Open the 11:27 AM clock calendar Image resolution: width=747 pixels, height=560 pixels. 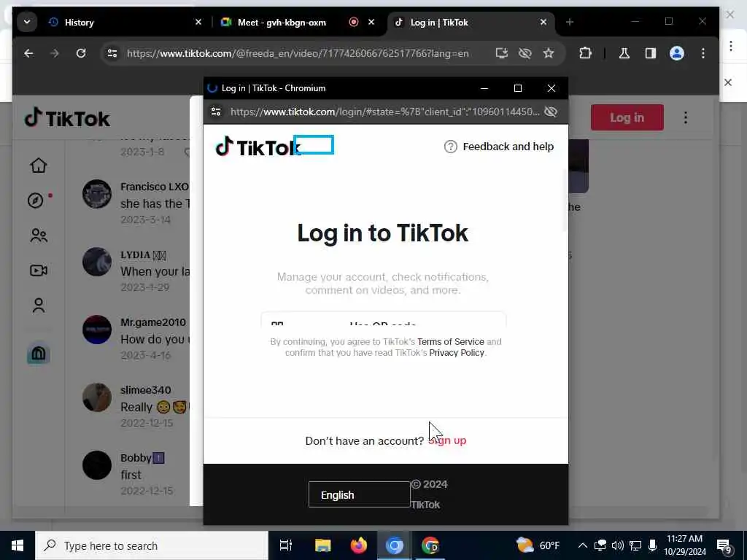point(684,545)
